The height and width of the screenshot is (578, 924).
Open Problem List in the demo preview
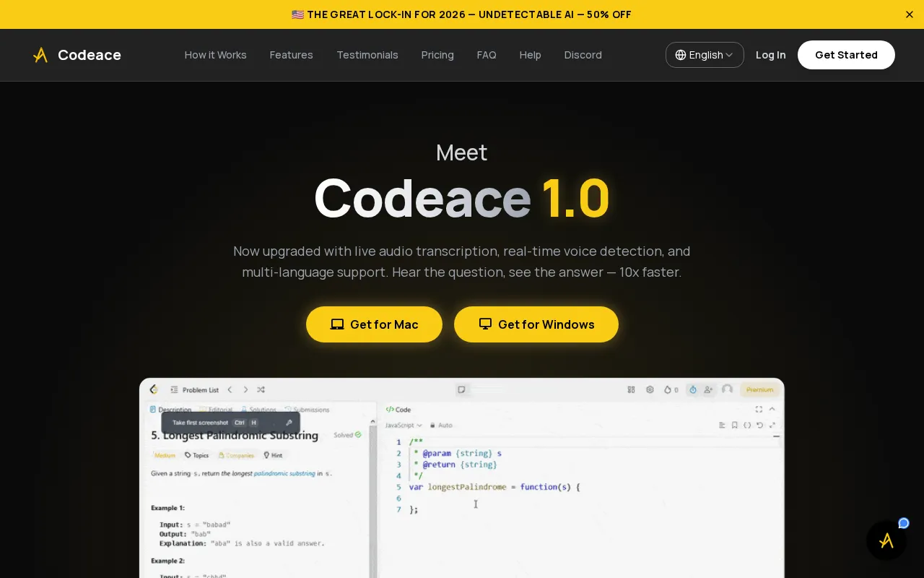point(195,389)
